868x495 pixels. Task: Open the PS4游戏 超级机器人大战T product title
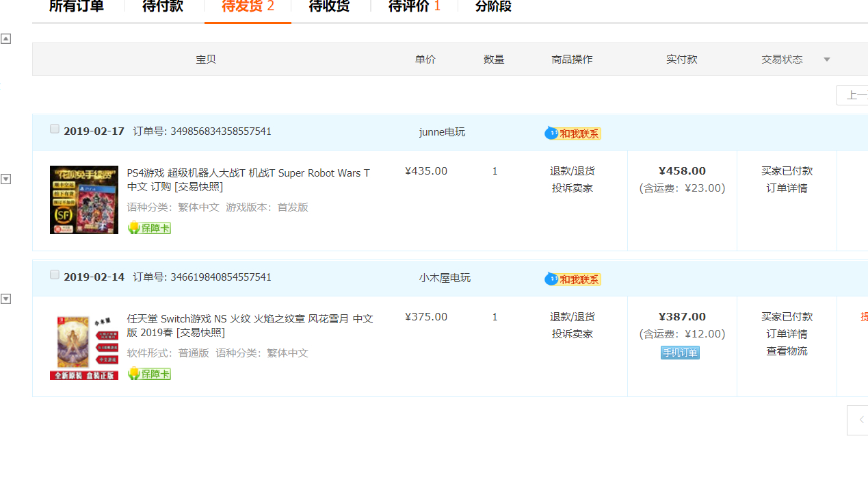[248, 180]
